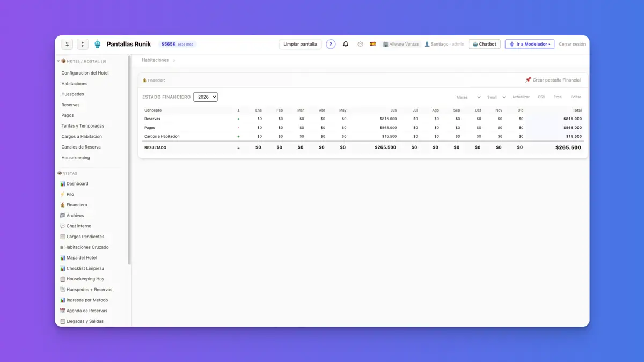This screenshot has height=362, width=644.
Task: Open the Small size dropdown
Action: click(x=496, y=97)
